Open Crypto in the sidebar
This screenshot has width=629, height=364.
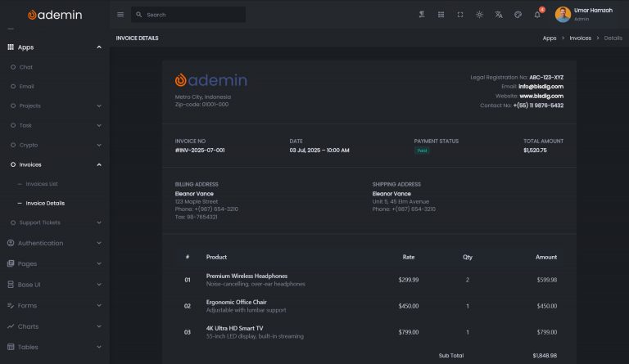[29, 145]
